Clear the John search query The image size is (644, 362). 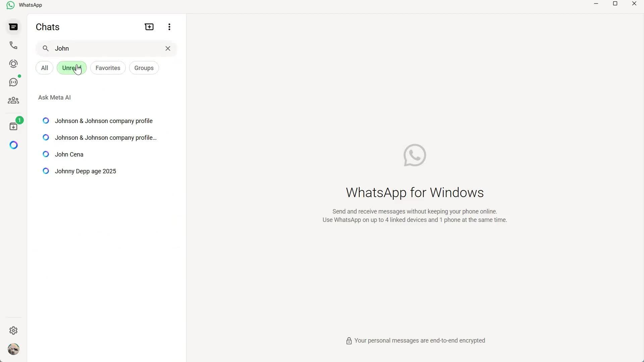click(x=168, y=48)
